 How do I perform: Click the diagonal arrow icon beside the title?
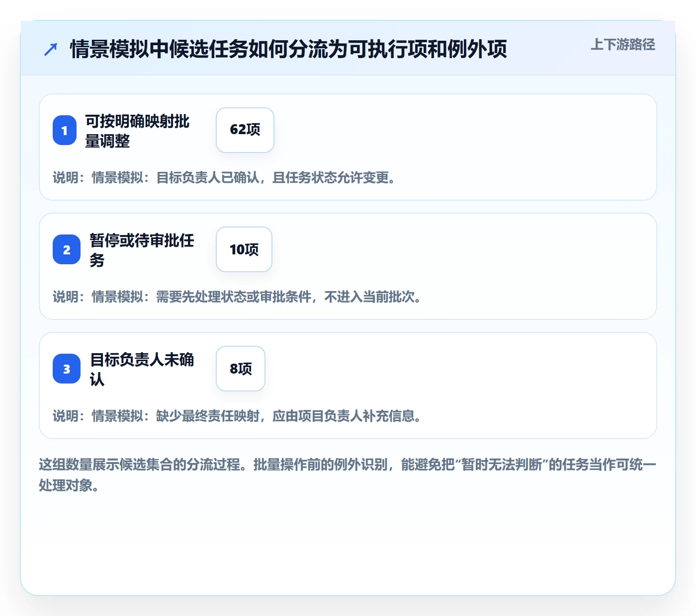point(51,49)
